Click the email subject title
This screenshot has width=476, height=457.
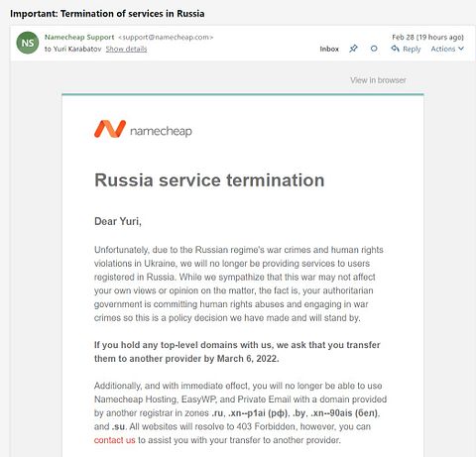[107, 14]
